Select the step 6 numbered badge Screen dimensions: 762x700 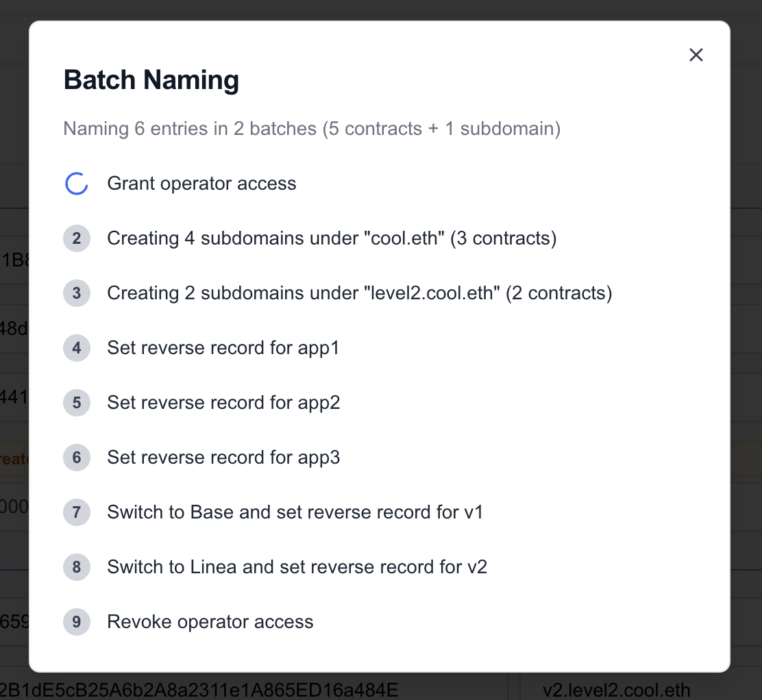coord(76,458)
